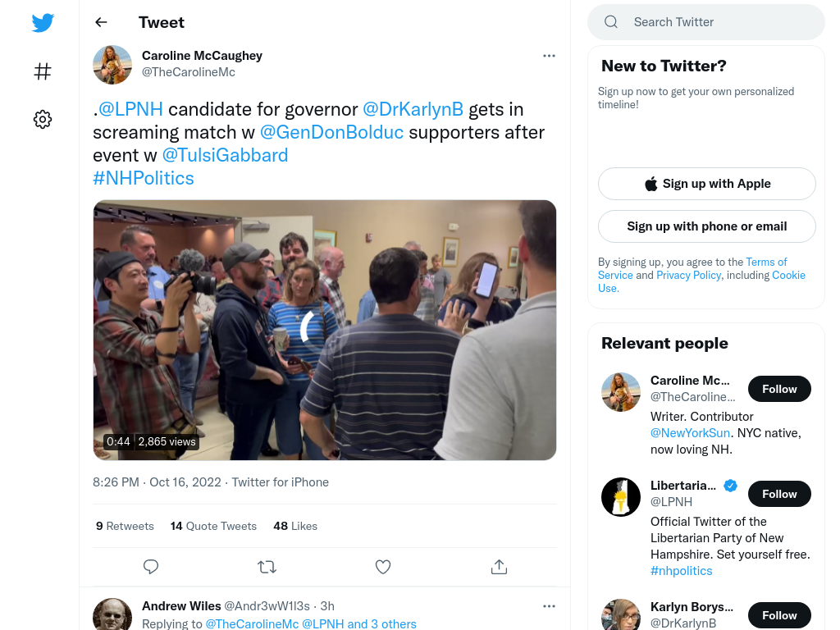Reply using the speech bubble icon

click(x=151, y=567)
